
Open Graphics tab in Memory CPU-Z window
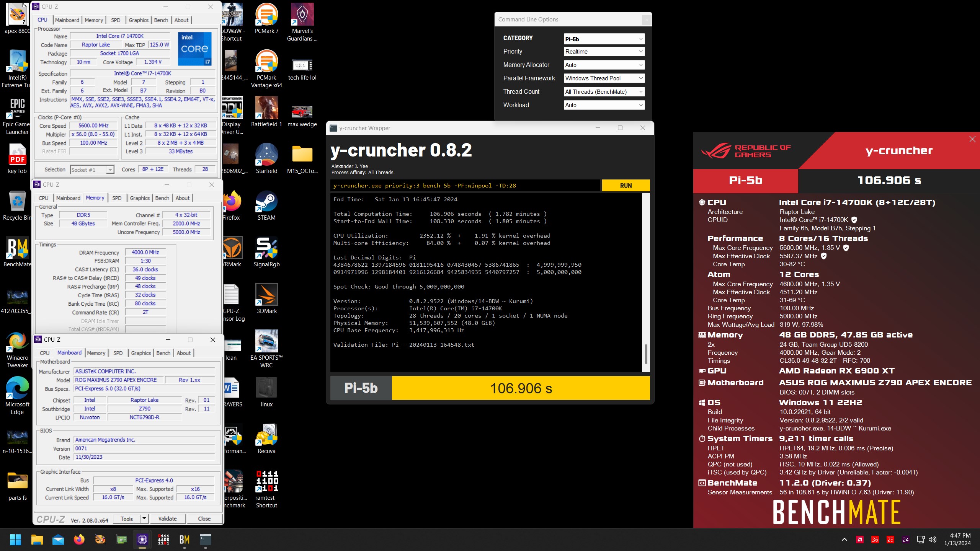pyautogui.click(x=140, y=198)
